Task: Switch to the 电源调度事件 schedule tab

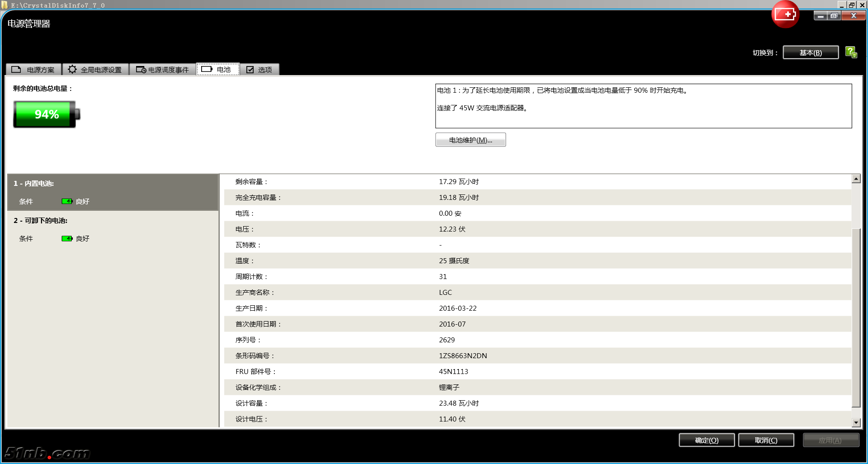Action: pos(163,70)
